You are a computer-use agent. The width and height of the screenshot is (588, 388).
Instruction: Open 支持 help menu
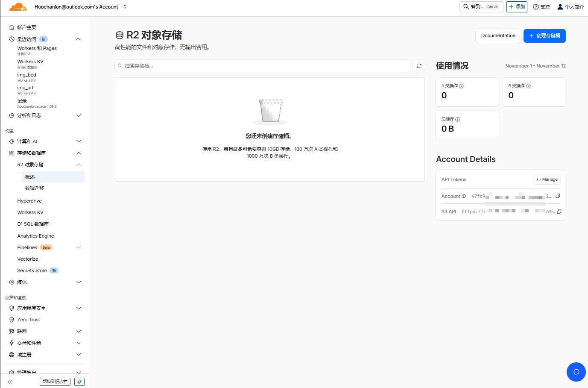coord(541,7)
